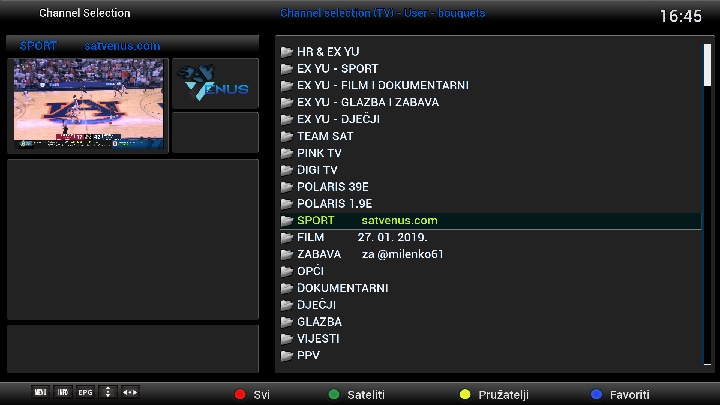Click the bouquet list scrollbar thumb
This screenshot has height=405, width=720.
coord(707,65)
